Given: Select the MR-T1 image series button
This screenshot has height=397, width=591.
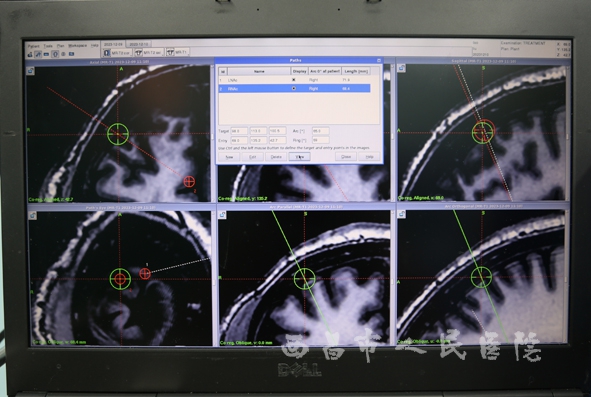Looking at the screenshot, I should pos(178,52).
